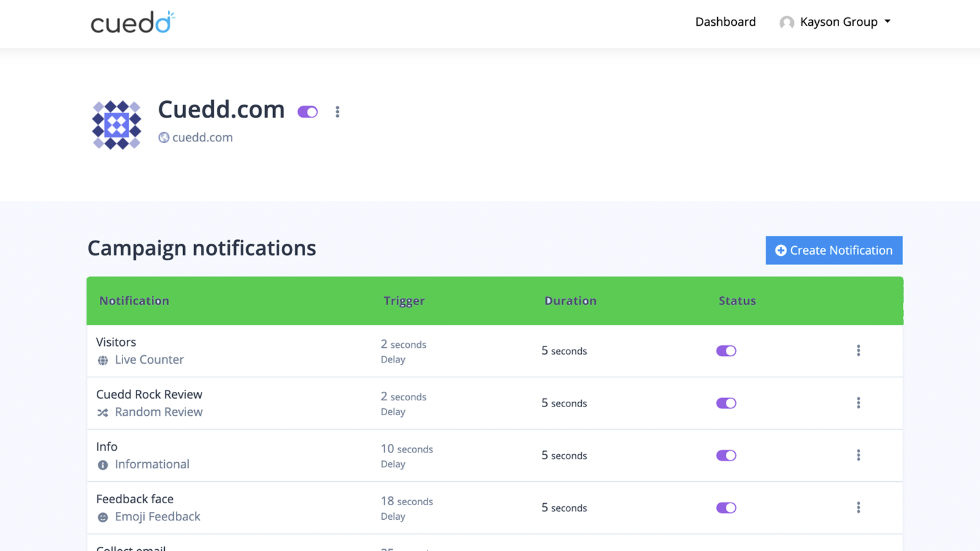Image resolution: width=980 pixels, height=551 pixels.
Task: Click the Notification column header
Action: (x=134, y=301)
